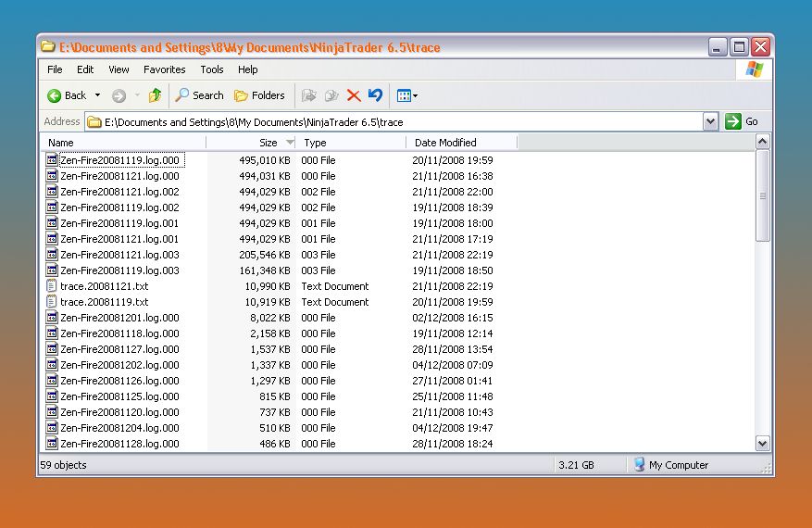Screen dimensions: 812x528
Task: Open the Favorites menu
Action: [x=164, y=69]
